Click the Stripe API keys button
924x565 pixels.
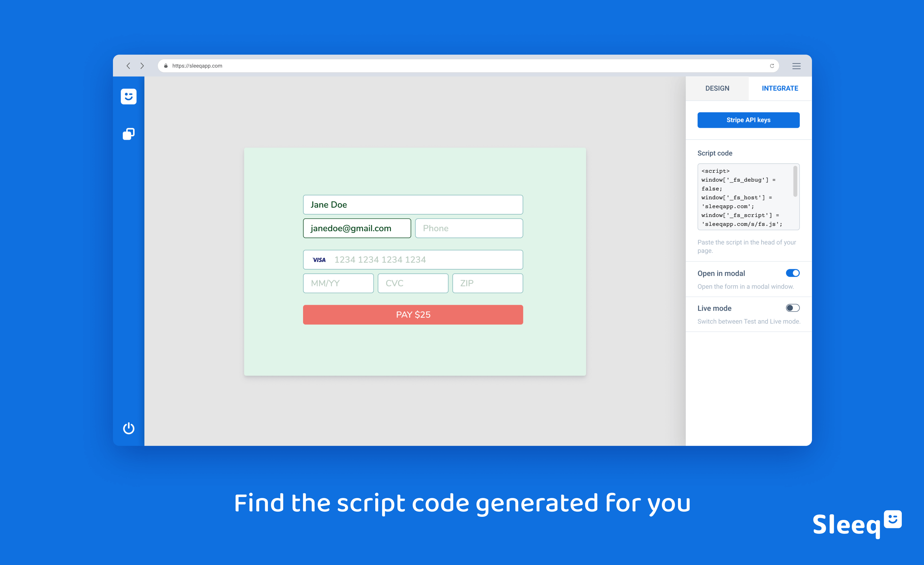[748, 120]
